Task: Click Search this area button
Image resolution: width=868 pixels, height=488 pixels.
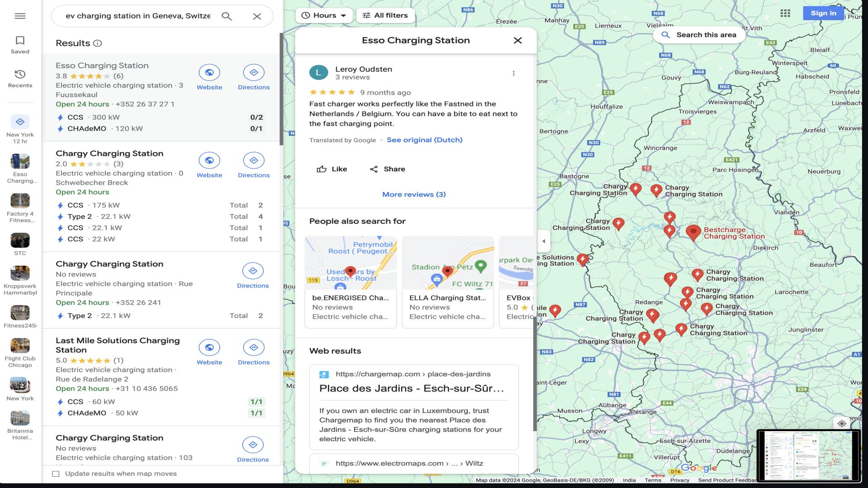Action: tap(699, 35)
